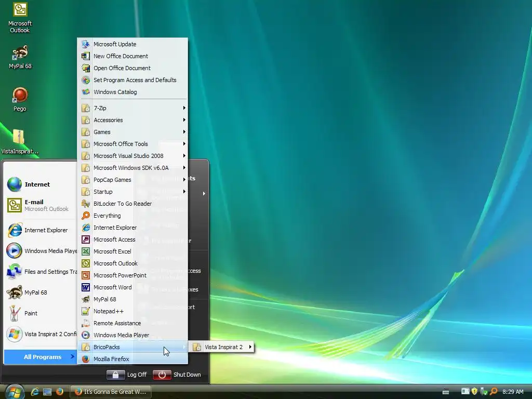Click the Log Off button
Image resolution: width=532 pixels, height=399 pixels.
[x=127, y=375]
